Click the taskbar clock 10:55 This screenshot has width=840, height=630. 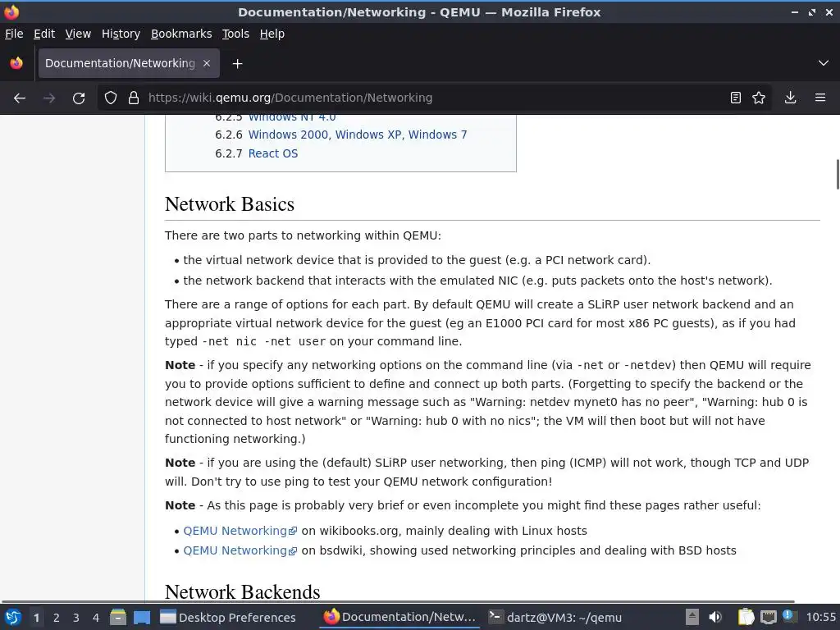pos(820,617)
